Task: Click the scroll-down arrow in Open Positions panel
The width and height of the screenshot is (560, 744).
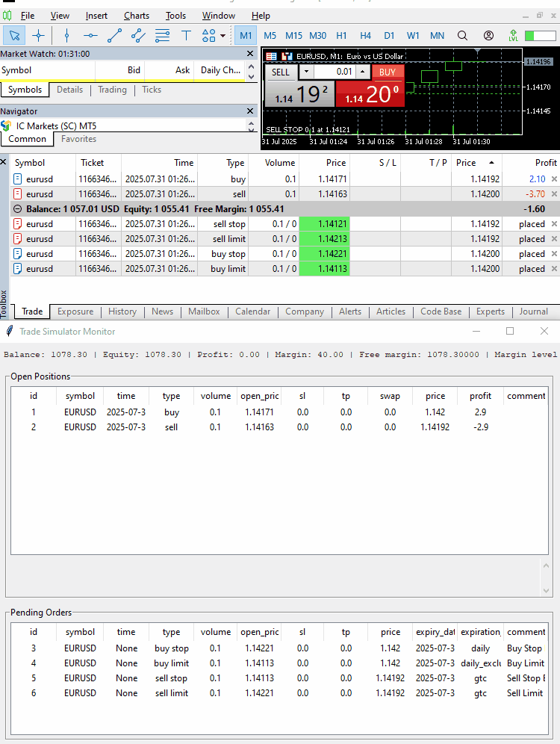Action: pos(547,591)
